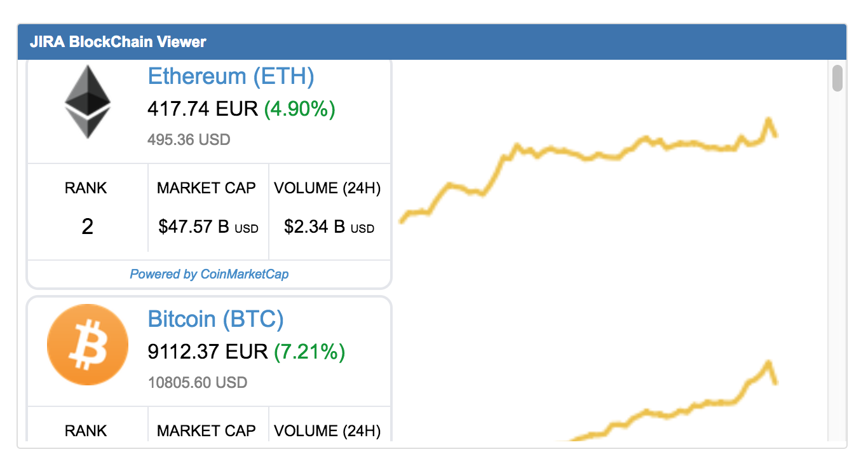This screenshot has width=868, height=468.
Task: Click the Bitcoin MARKET CAP column label
Action: click(x=207, y=431)
